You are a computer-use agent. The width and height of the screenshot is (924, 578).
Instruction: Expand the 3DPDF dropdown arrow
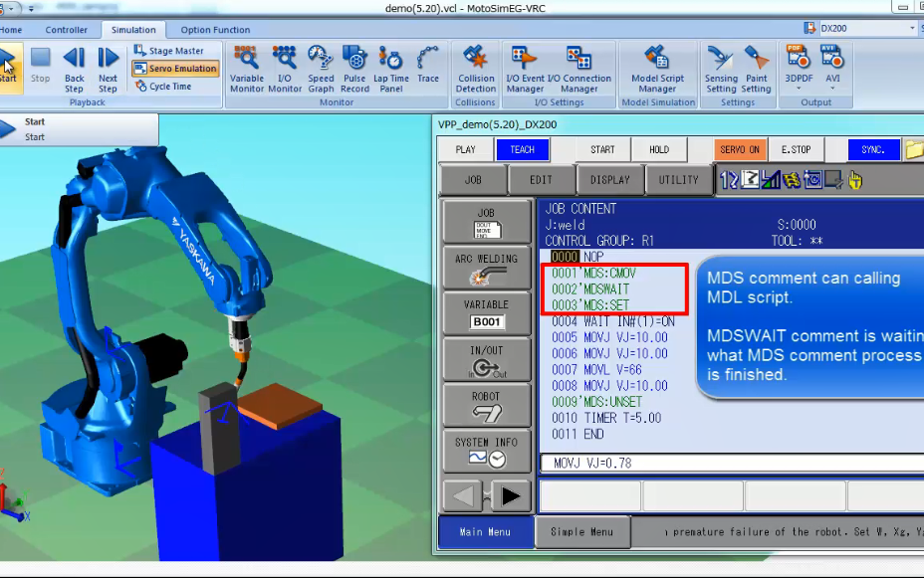coord(799,89)
